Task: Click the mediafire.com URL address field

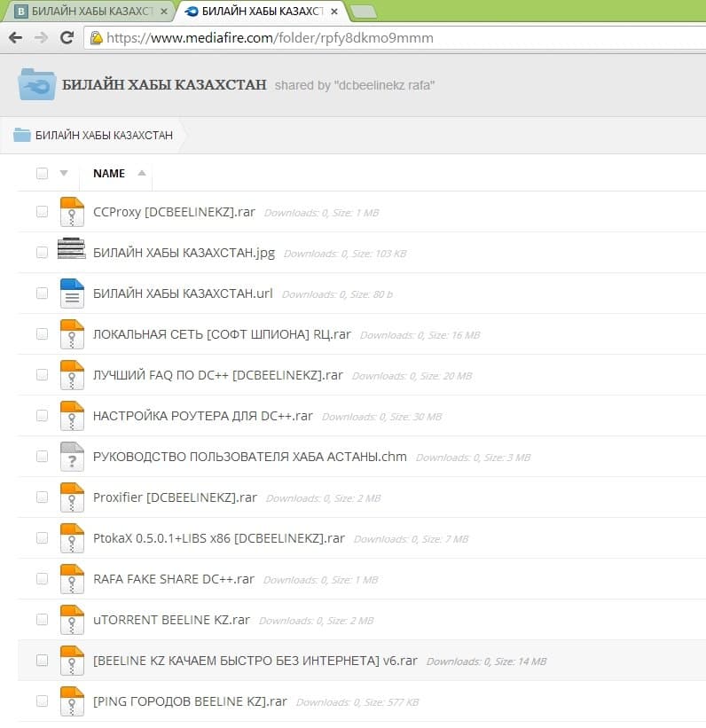Action: (x=395, y=37)
